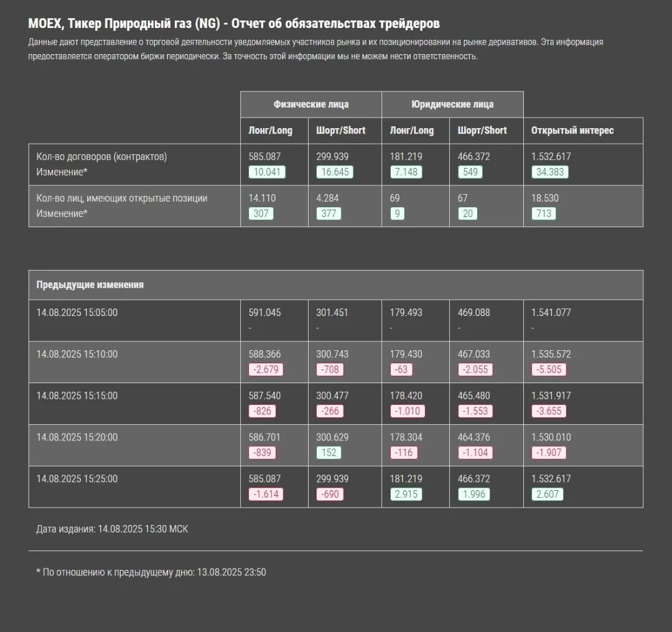Select the value 1.530.010 in the 15:20 row
Viewport: 672px width, 632px height.
pyautogui.click(x=551, y=437)
